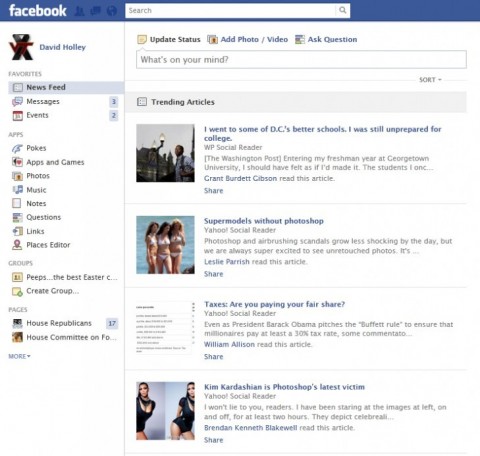
Task: Click the Pokes icon
Action: 17,148
